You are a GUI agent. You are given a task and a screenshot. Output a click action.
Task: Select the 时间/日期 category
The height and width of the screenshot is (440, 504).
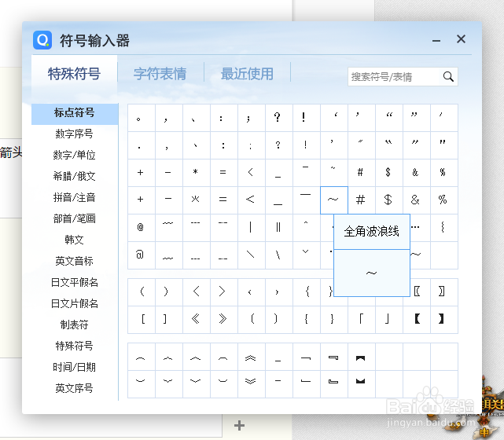point(75,367)
